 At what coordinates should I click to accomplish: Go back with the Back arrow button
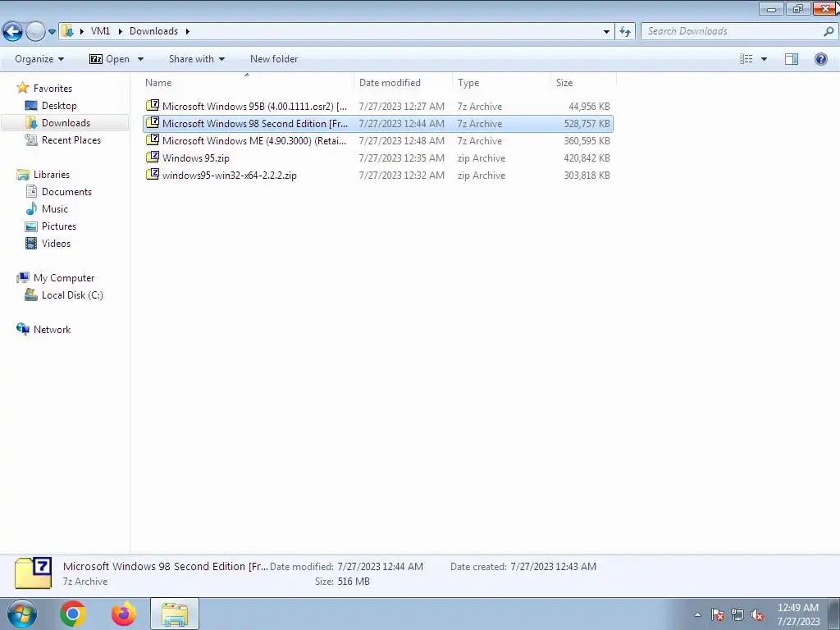[x=13, y=32]
